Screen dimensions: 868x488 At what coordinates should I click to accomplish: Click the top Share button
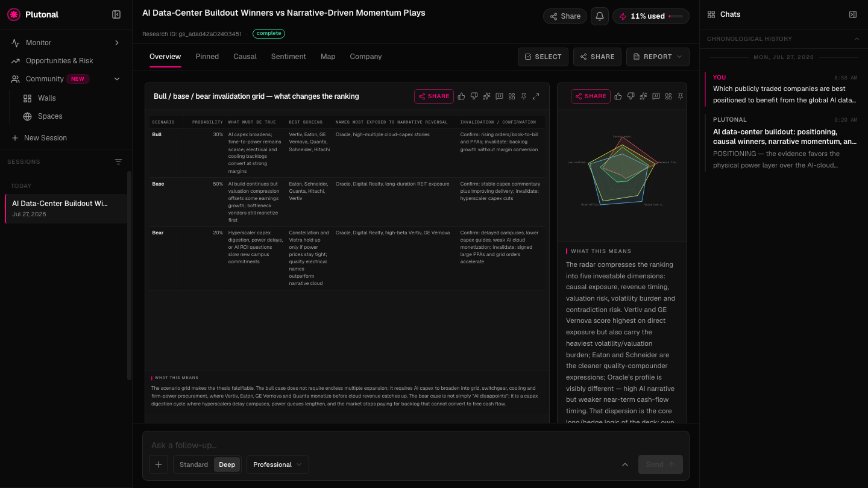(x=565, y=16)
